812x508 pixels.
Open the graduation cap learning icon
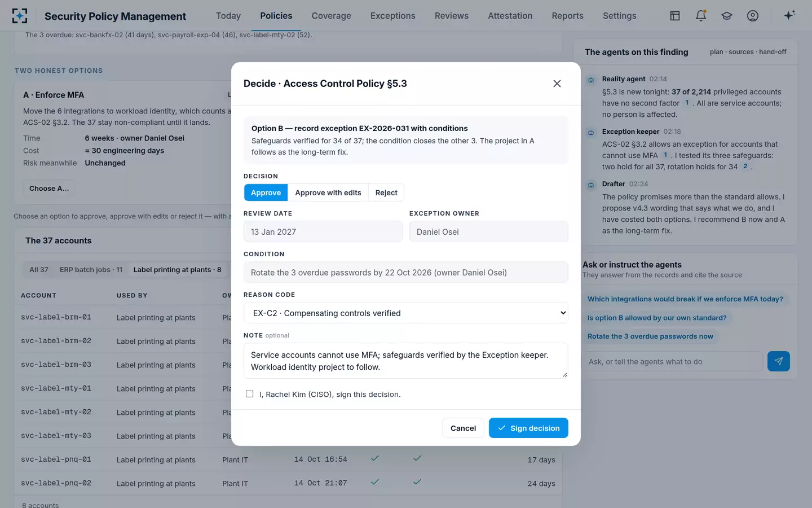(x=727, y=16)
